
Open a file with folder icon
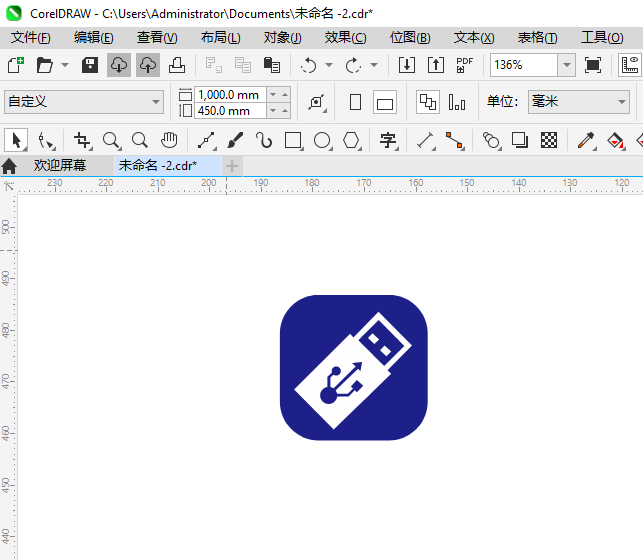(x=44, y=65)
